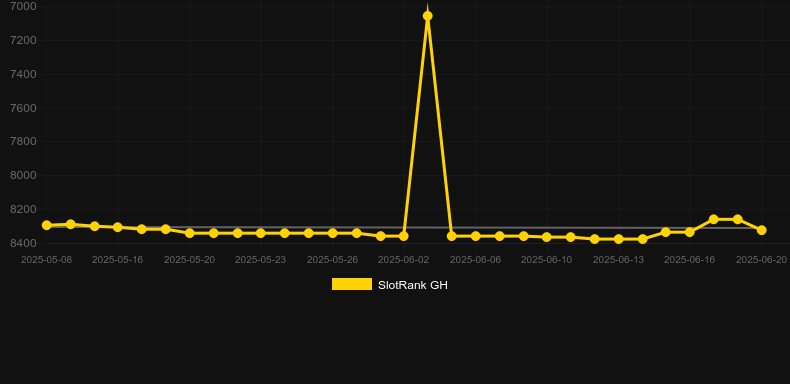Select the data point above 2025-06-10
The image size is (790, 384).
point(547,237)
